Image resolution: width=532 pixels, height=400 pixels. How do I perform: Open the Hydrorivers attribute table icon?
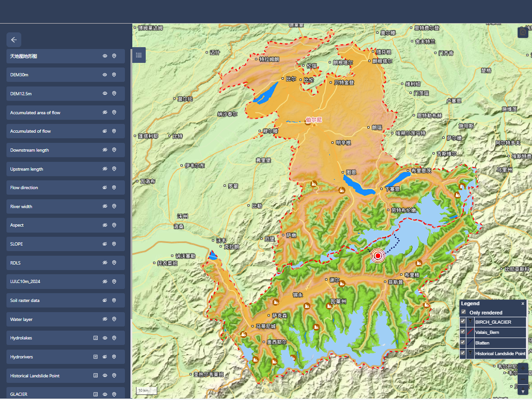(x=96, y=357)
